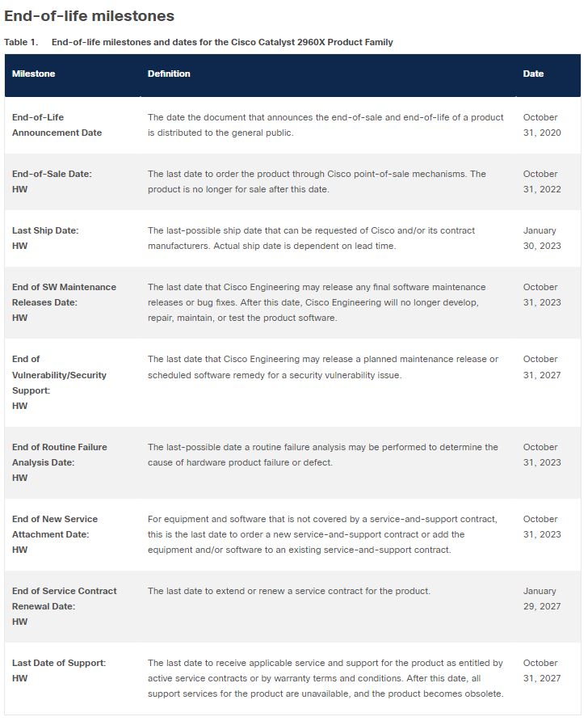Click the October 31, 2022 date cell
The height and width of the screenshot is (721, 588).
(542, 182)
